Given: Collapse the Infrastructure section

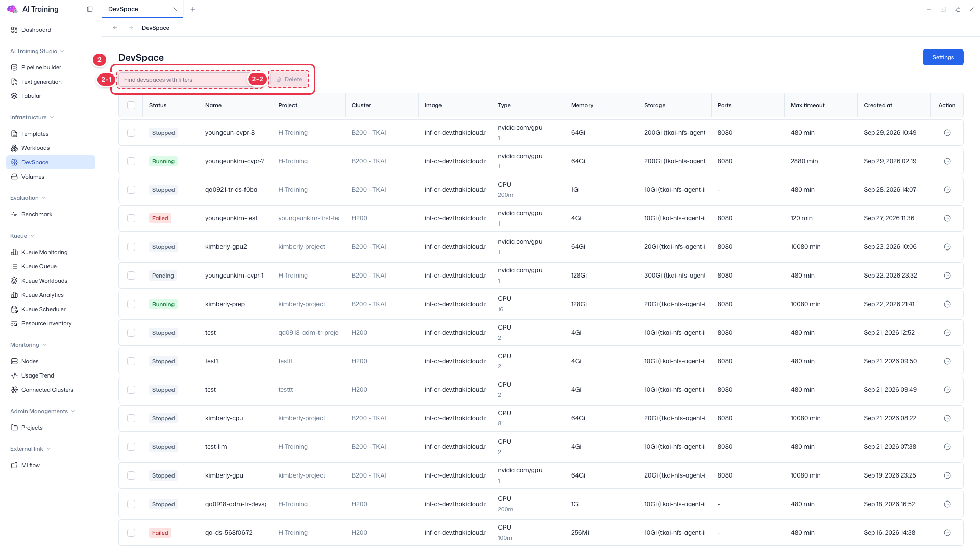Looking at the screenshot, I should (32, 117).
